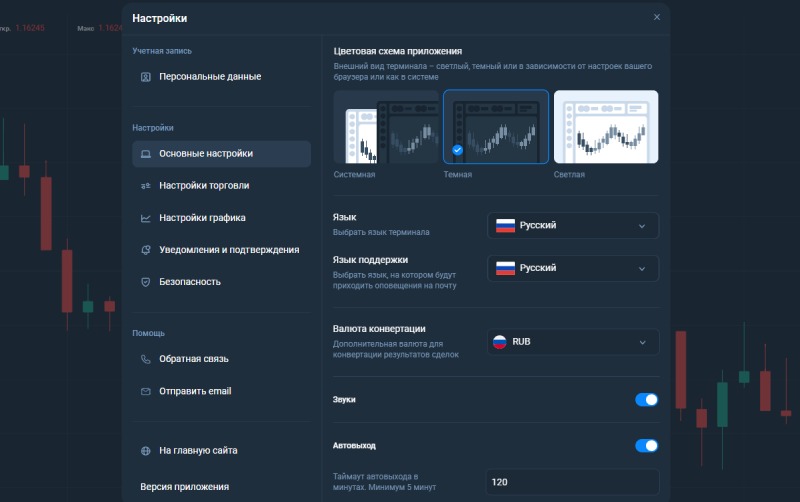Click the Цветовая схема приложения heading
The width and height of the screenshot is (800, 502).
397,51
